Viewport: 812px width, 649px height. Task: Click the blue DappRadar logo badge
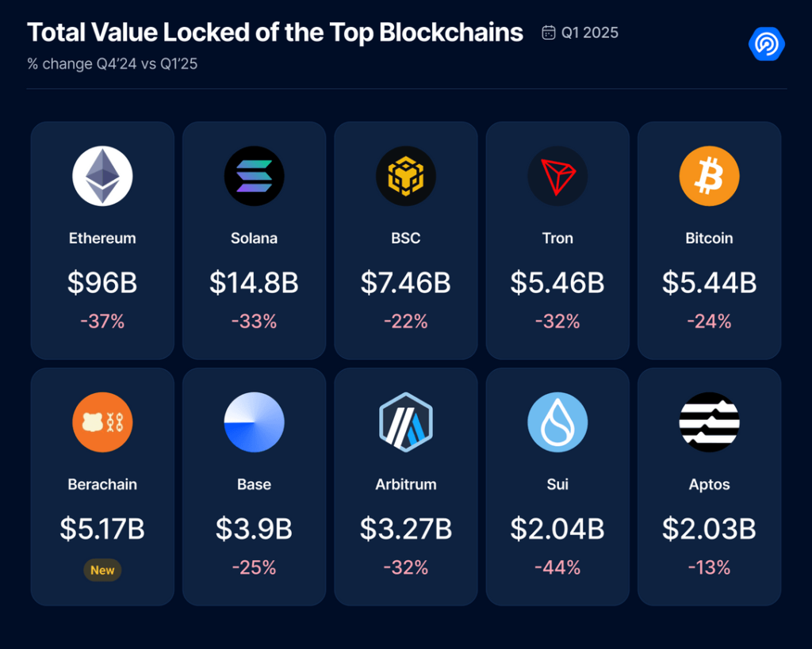point(766,44)
